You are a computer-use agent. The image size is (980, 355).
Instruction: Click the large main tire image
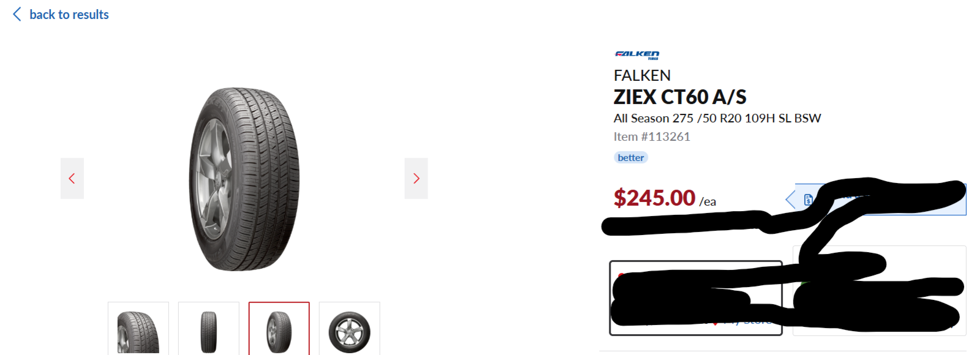coord(244,179)
